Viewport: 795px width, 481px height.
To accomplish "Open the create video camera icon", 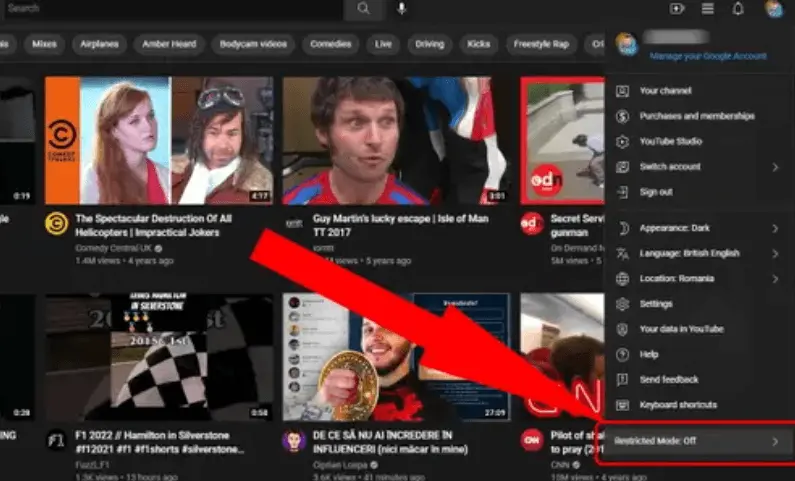I will 677,9.
